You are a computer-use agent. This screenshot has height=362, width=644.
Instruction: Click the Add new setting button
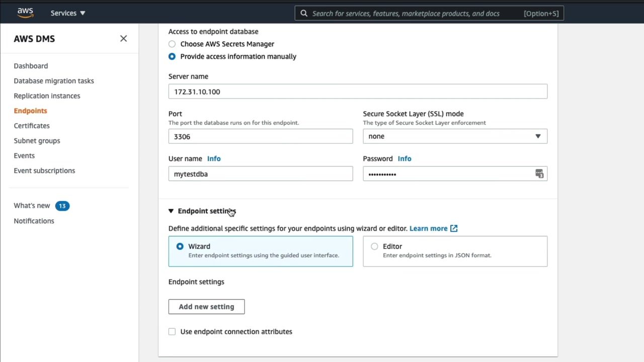[206, 307]
